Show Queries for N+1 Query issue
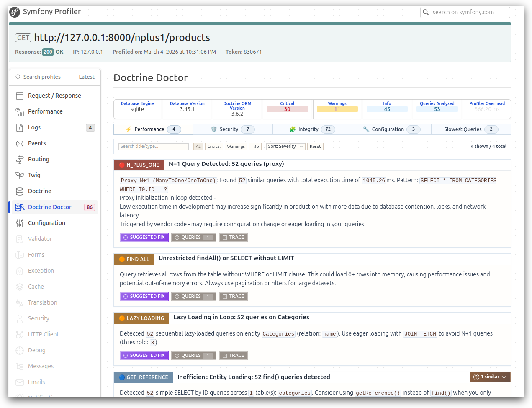This screenshot has width=532, height=408. [x=194, y=238]
